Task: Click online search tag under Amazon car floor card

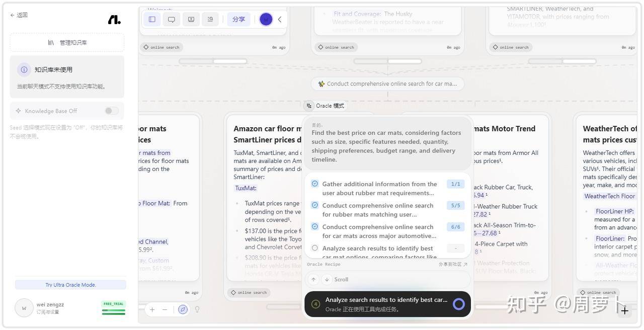Action: tap(249, 292)
